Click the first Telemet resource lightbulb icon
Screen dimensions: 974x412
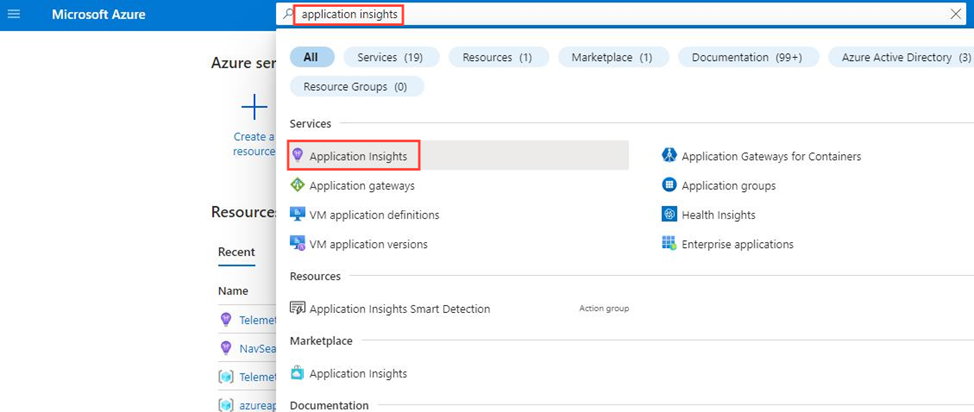click(x=226, y=319)
